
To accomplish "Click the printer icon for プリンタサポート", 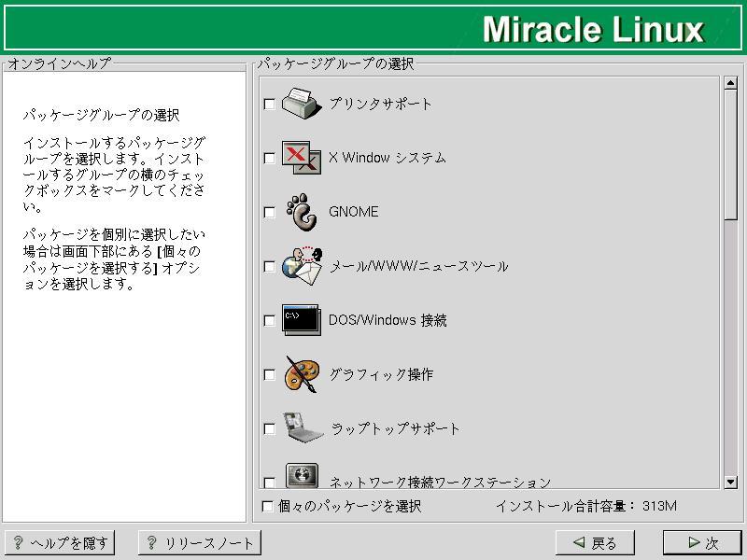I will [x=300, y=104].
